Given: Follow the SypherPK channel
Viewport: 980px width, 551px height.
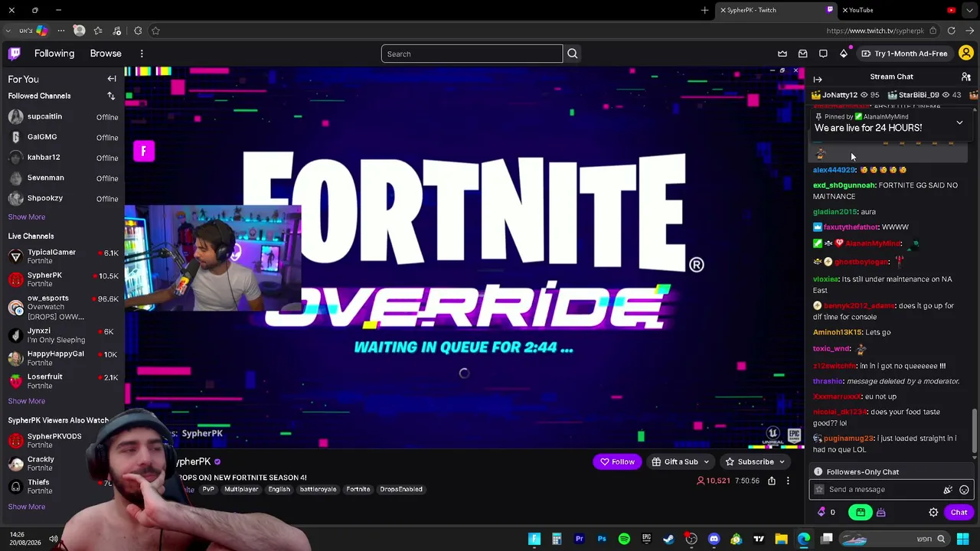Looking at the screenshot, I should coord(617,461).
